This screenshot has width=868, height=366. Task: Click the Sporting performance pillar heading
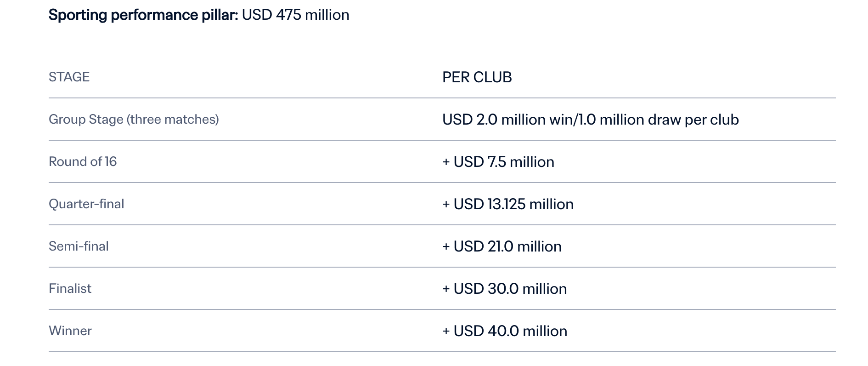click(x=199, y=15)
